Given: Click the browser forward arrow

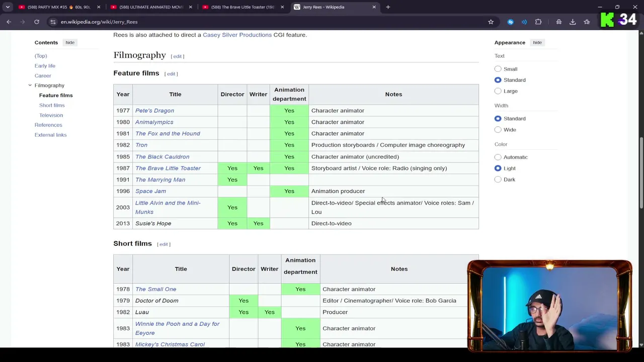Looking at the screenshot, I should pos(23,22).
